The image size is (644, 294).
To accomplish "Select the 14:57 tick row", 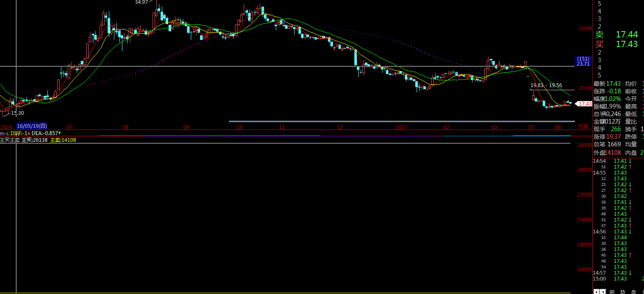I will coord(618,273).
